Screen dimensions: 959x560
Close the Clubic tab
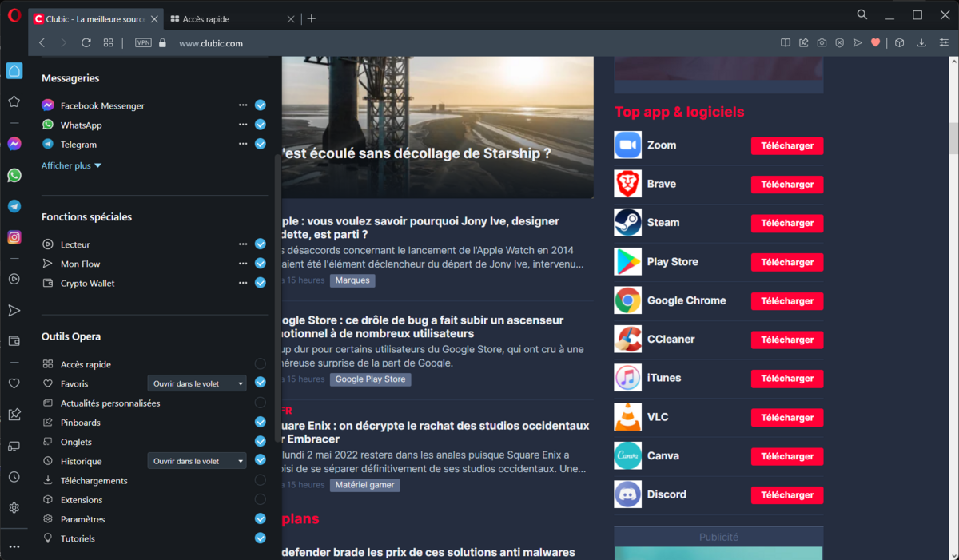click(x=154, y=18)
